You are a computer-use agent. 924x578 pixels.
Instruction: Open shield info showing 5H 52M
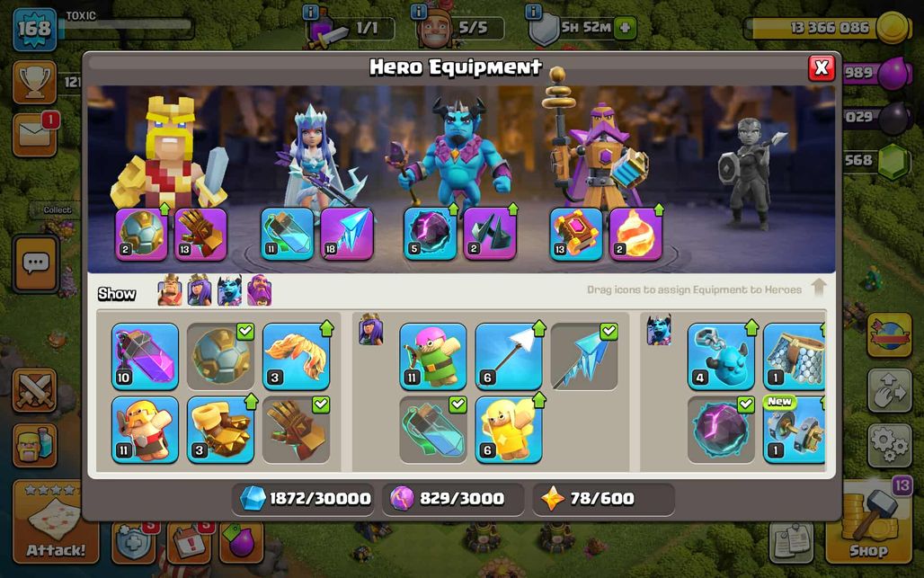tap(533, 12)
